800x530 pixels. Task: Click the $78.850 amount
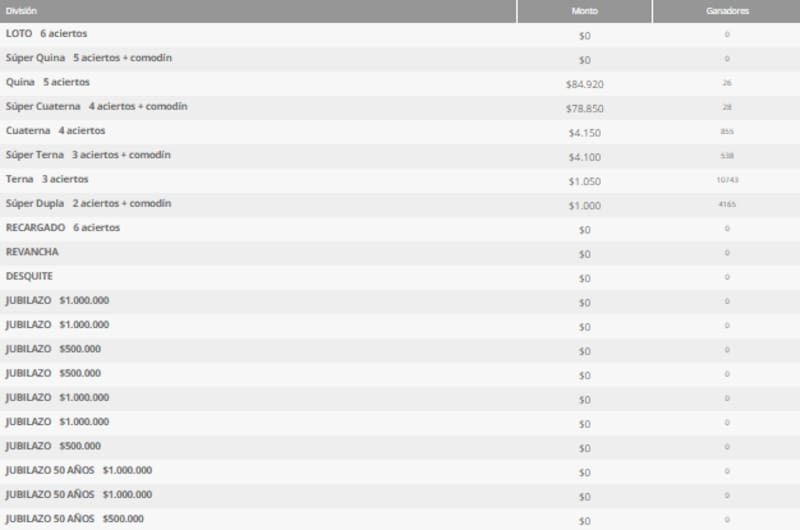click(584, 108)
